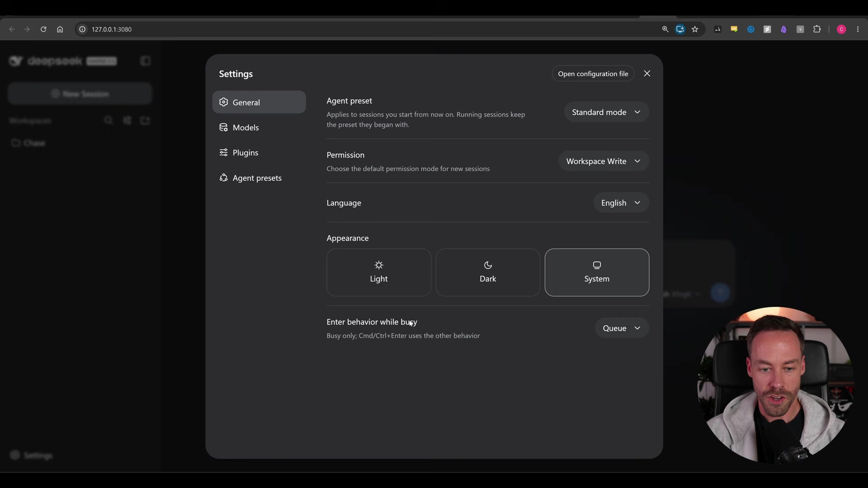Open the browser profile avatar
This screenshot has height=488, width=868.
click(841, 29)
